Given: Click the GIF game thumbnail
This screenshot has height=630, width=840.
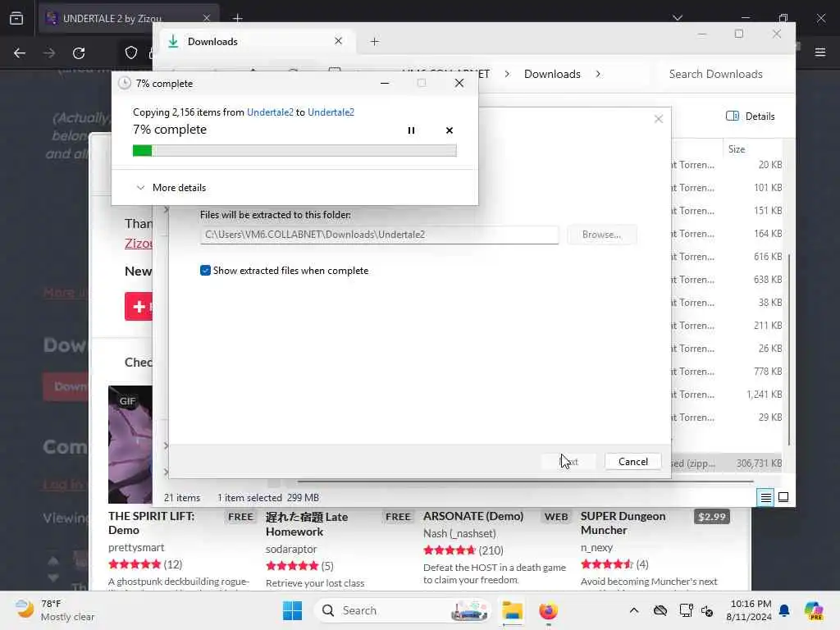Looking at the screenshot, I should [x=130, y=444].
